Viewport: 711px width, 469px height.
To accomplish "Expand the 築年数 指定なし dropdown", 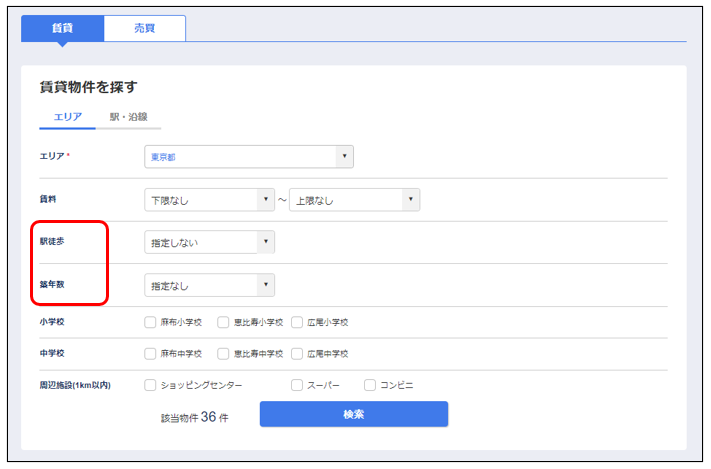I will pyautogui.click(x=209, y=286).
